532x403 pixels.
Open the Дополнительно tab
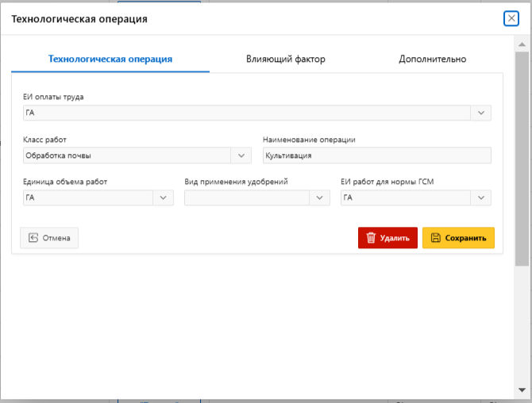[432, 59]
